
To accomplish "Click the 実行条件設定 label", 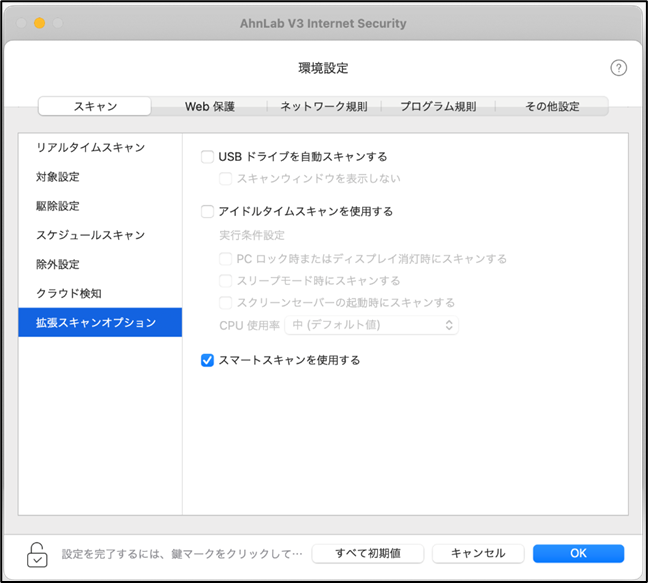I will pyautogui.click(x=252, y=235).
